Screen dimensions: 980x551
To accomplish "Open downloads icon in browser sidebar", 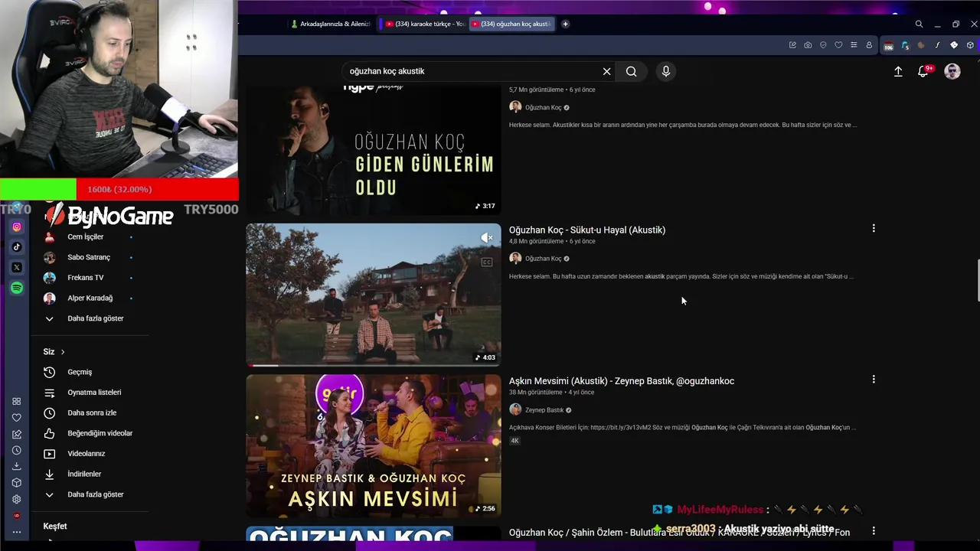I will [x=17, y=466].
